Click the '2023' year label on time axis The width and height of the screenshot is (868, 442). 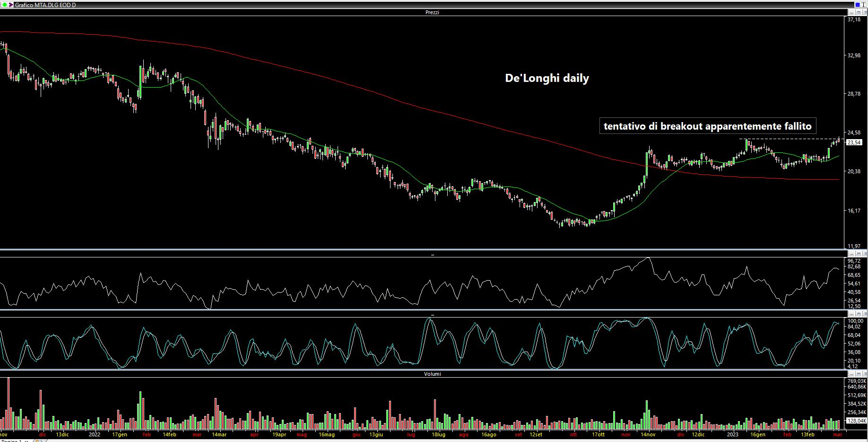coord(732,434)
